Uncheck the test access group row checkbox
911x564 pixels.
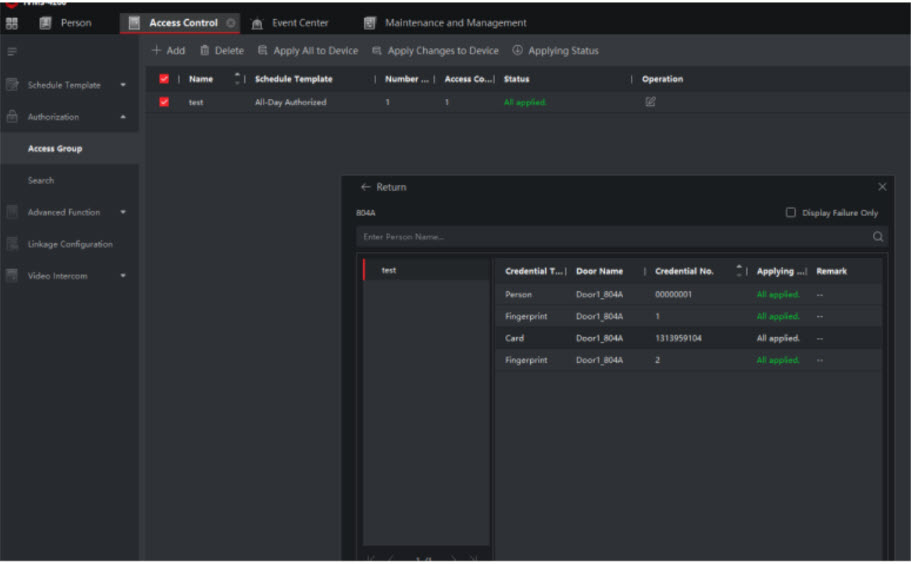coord(164,102)
